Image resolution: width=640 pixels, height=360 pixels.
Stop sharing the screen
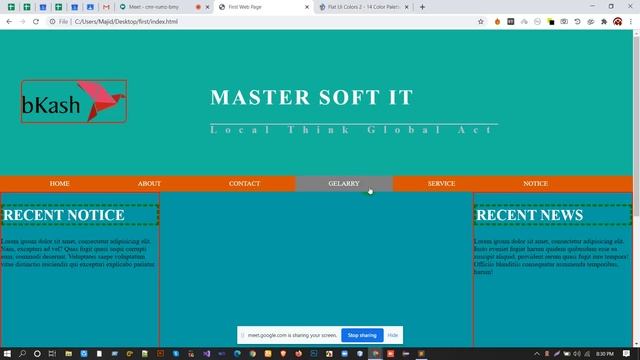(x=362, y=335)
